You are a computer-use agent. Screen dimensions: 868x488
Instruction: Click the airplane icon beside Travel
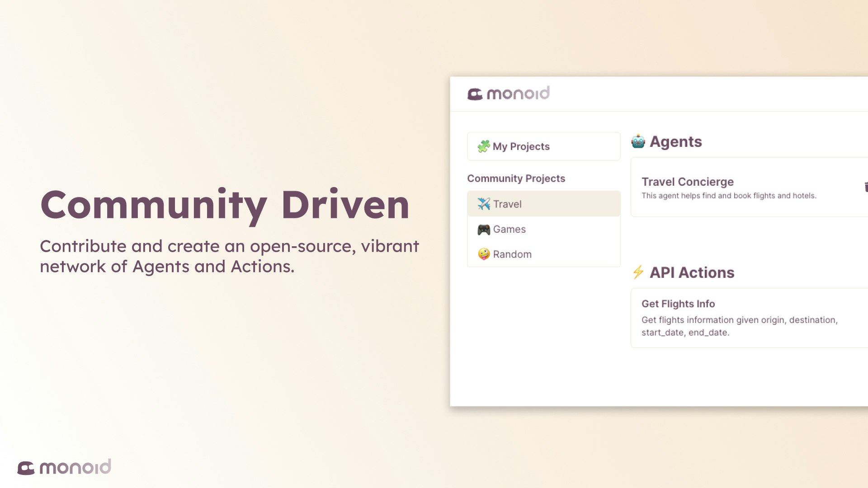483,204
